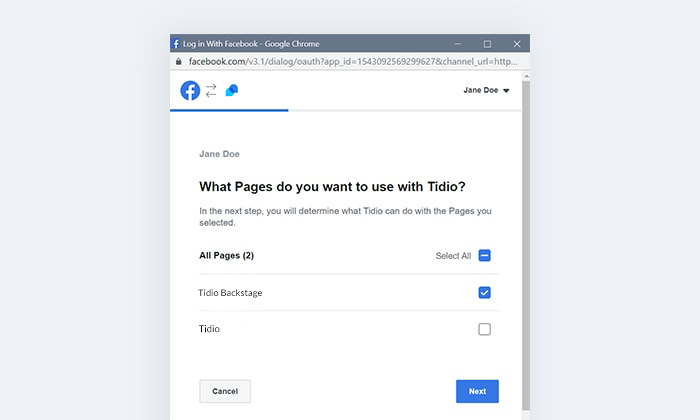Toggle the Select All checkbox
The width and height of the screenshot is (700, 420).
484,255
